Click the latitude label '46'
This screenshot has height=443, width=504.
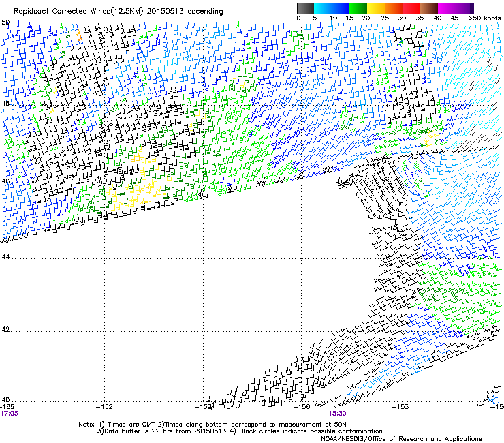click(5, 181)
